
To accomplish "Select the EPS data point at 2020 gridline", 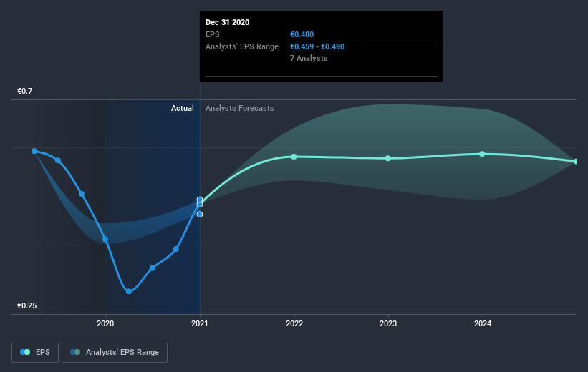I will tap(105, 240).
